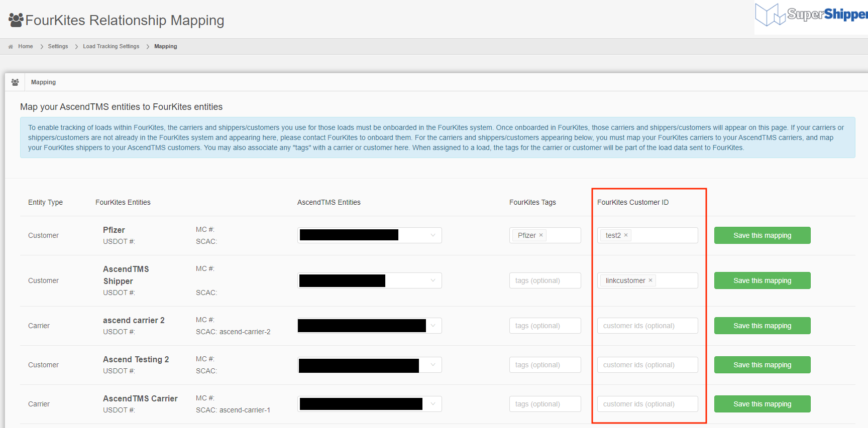The image size is (868, 428).
Task: Open AscendTMS entity dropdown for Pfizer
Action: tap(370, 235)
